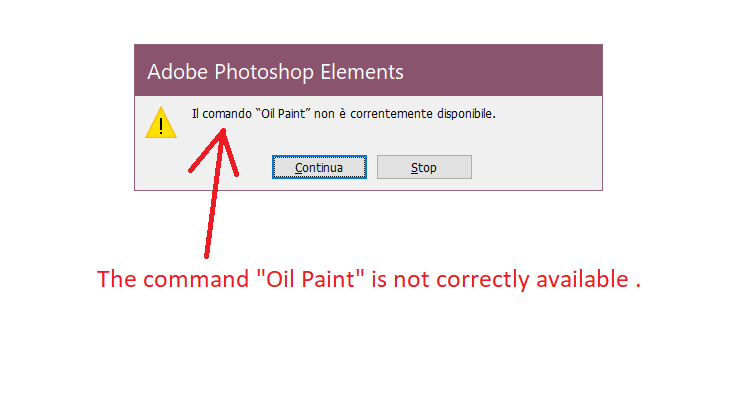Viewport: 738px width, 406px height.
Task: Click "Oil Paint" in the Italian dialog message
Action: coord(283,114)
